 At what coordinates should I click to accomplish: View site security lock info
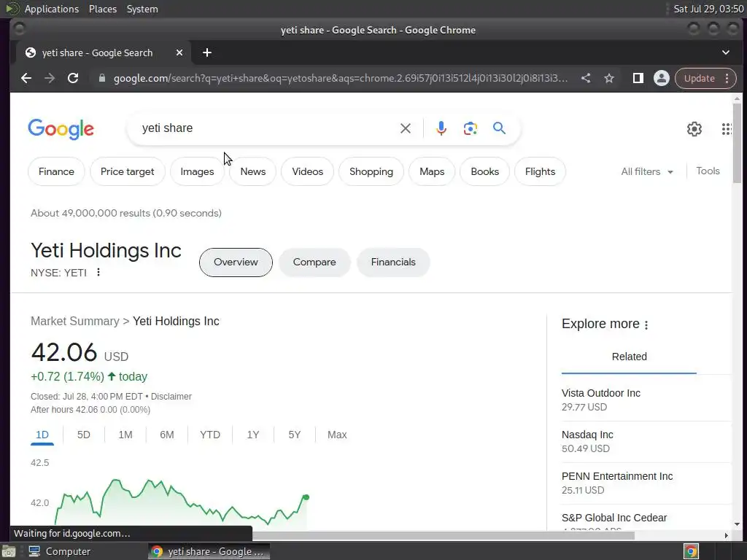pos(101,78)
